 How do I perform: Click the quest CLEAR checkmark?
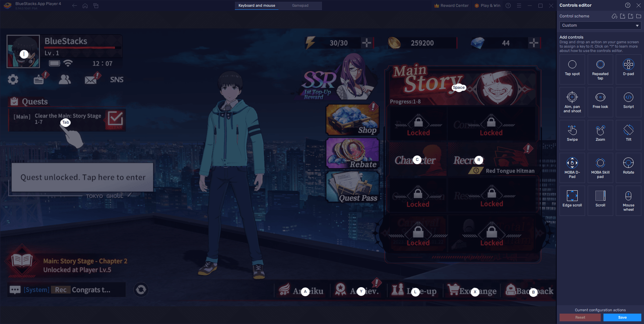point(115,120)
